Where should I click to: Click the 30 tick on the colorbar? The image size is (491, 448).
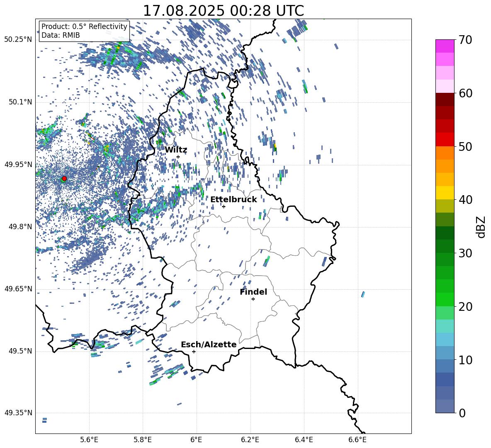[465, 253]
